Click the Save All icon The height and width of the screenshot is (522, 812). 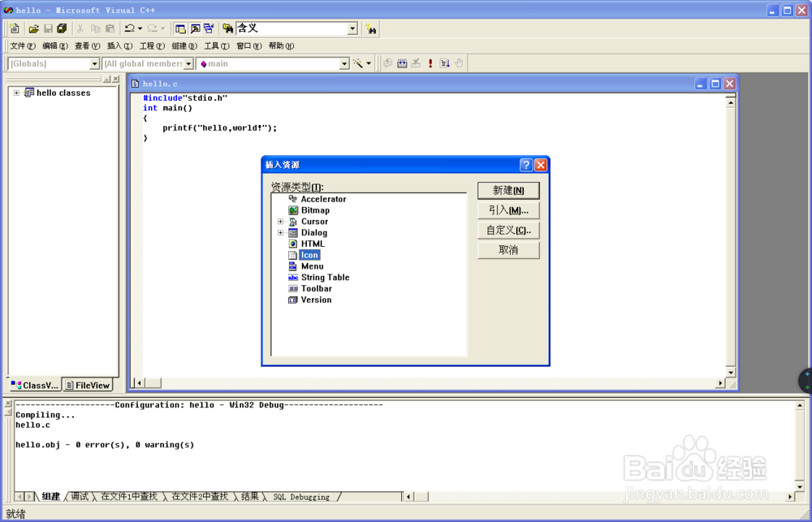tap(63, 28)
